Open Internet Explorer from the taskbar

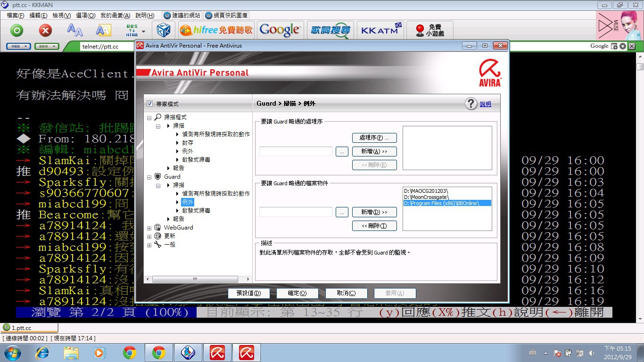click(42, 353)
